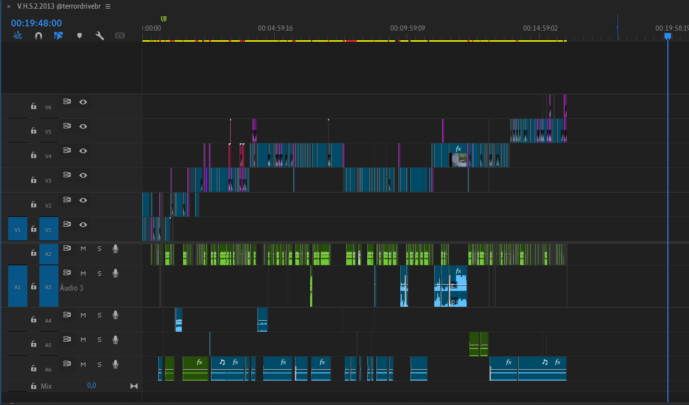689x405 pixels.
Task: Toggle A1 source patching button
Action: [18, 286]
